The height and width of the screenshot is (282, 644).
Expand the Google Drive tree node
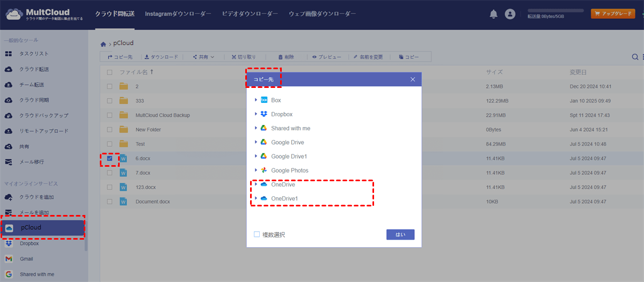coord(255,142)
